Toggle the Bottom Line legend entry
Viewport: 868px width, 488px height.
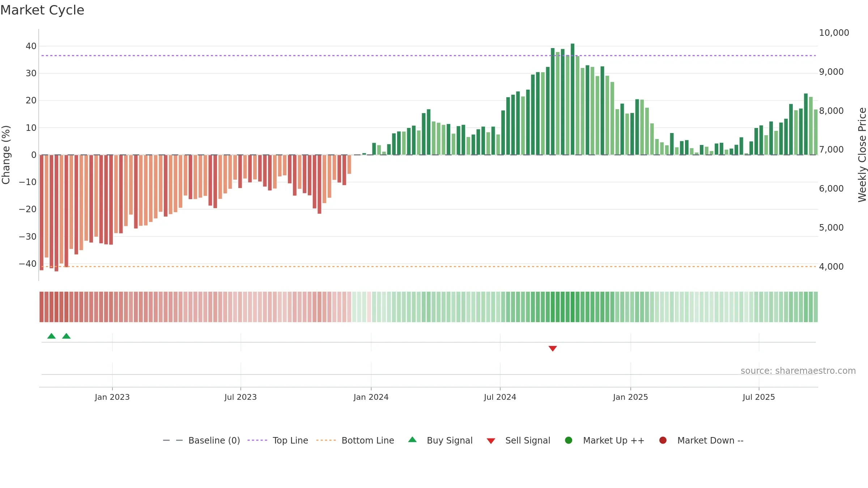(x=355, y=441)
